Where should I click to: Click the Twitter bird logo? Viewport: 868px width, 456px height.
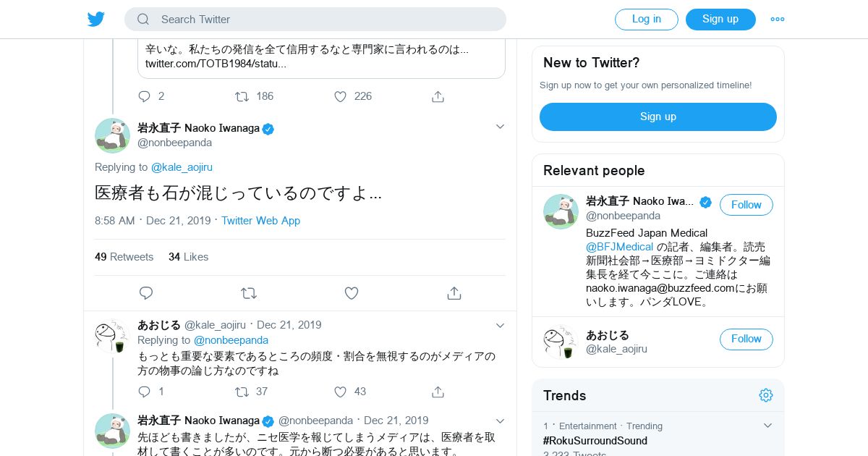[96, 20]
